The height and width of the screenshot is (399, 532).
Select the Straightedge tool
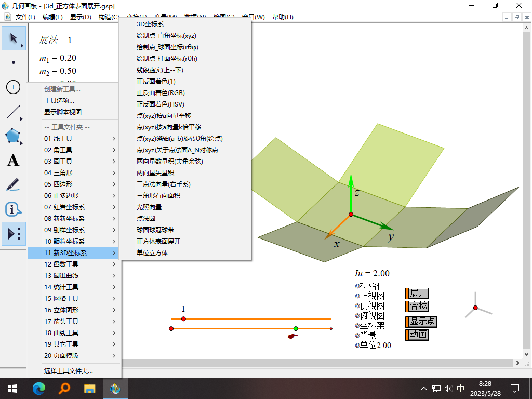[x=13, y=112]
